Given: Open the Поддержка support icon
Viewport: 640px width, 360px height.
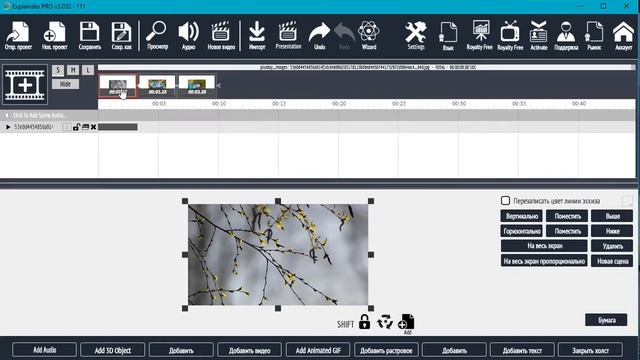Looking at the screenshot, I should [x=566, y=36].
